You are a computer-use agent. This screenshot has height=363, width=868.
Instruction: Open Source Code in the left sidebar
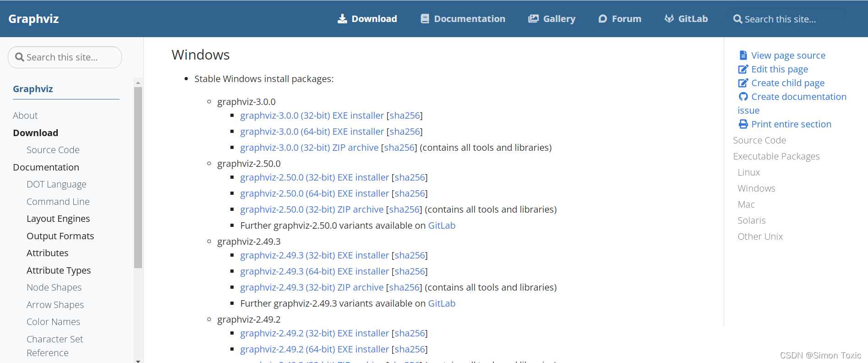(x=53, y=150)
